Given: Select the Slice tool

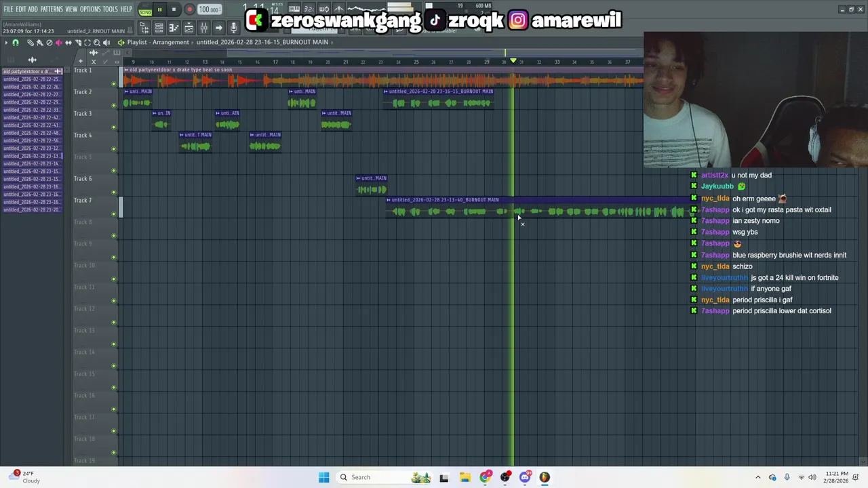Looking at the screenshot, I should 78,42.
